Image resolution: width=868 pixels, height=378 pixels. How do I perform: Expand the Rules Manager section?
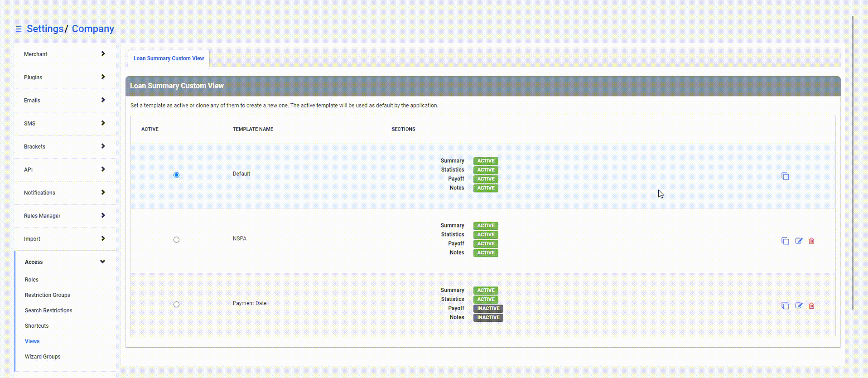point(65,216)
